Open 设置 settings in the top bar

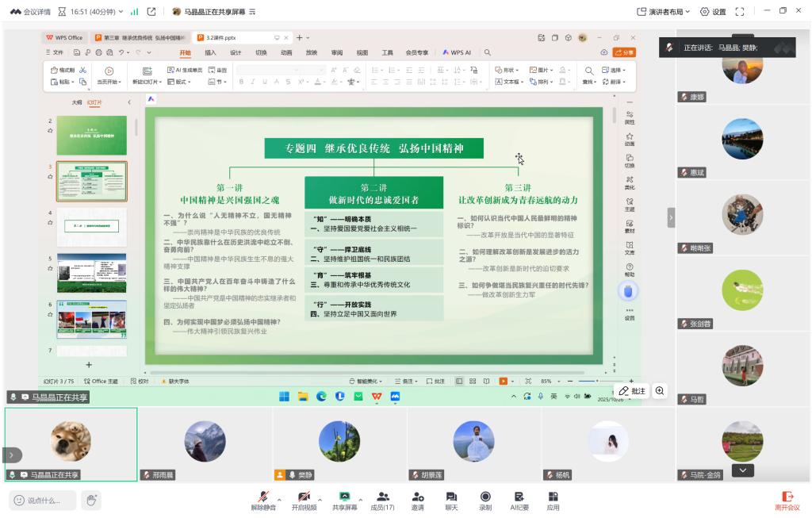coord(713,12)
